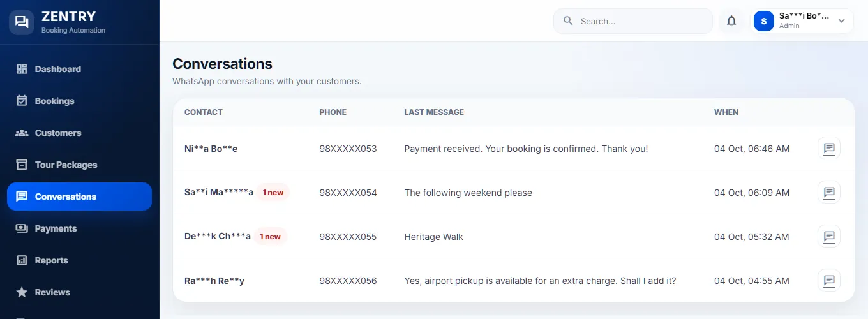
Task: Click the airport pickup extra charge message
Action: (x=540, y=280)
